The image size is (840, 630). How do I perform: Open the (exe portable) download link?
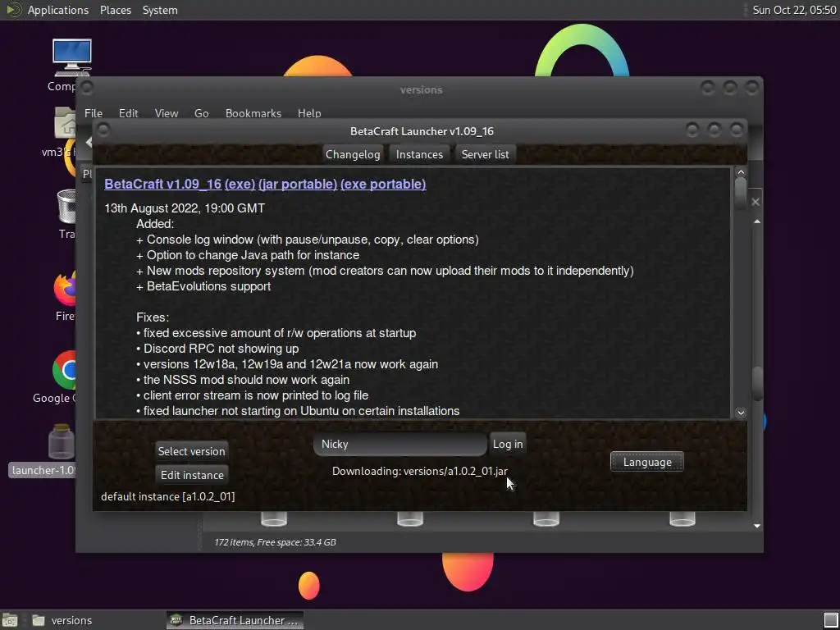coord(383,184)
